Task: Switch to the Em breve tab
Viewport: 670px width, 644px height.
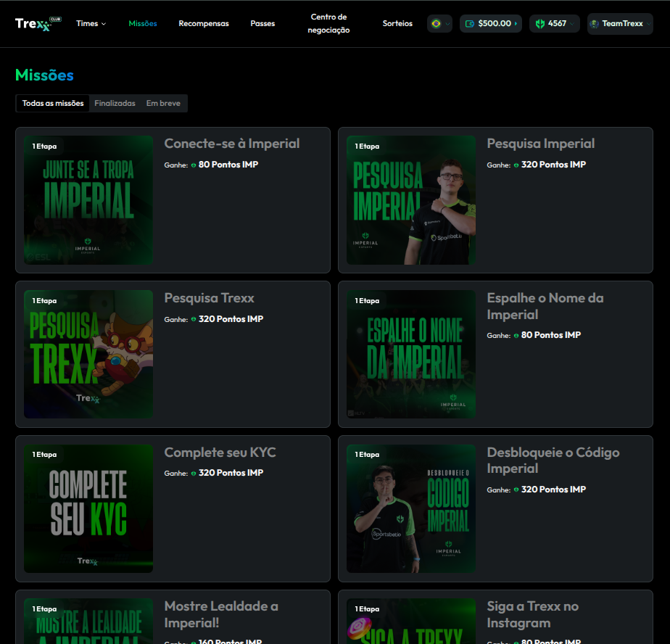Action: click(163, 104)
